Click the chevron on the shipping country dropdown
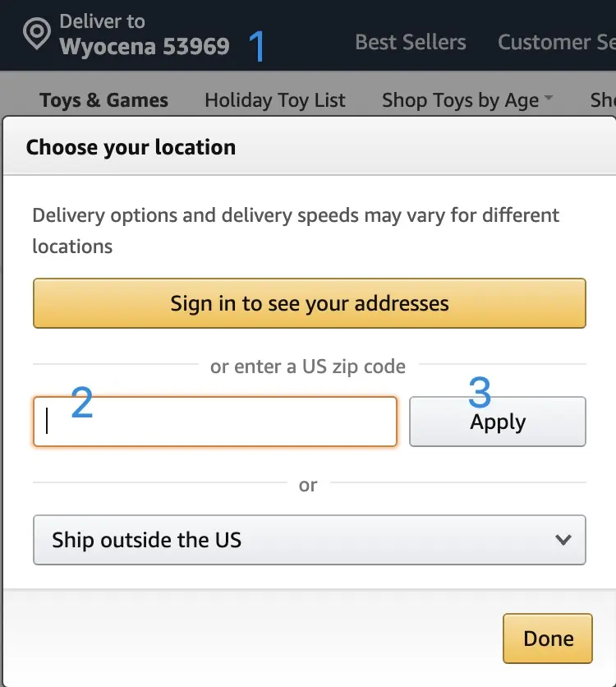The width and height of the screenshot is (616, 687). [x=563, y=540]
